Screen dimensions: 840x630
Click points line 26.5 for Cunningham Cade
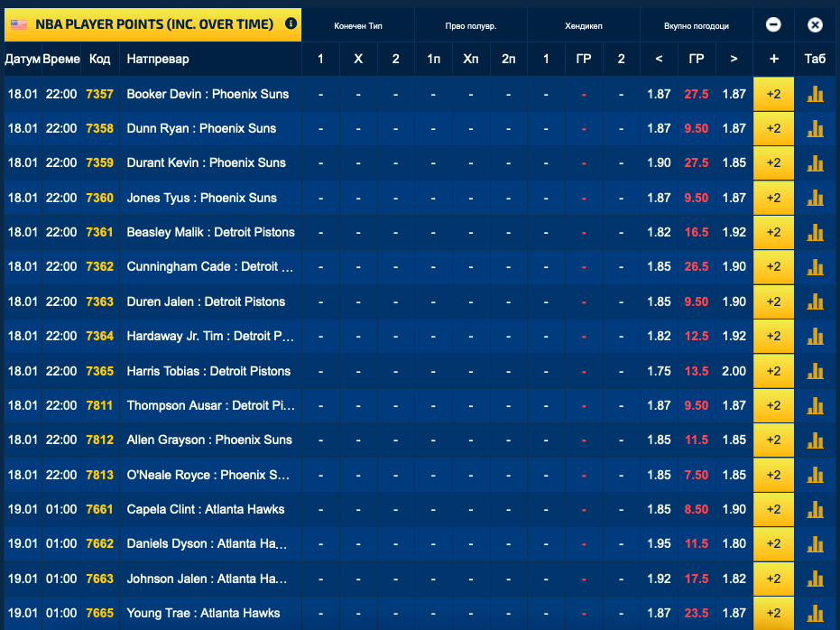pyautogui.click(x=697, y=267)
